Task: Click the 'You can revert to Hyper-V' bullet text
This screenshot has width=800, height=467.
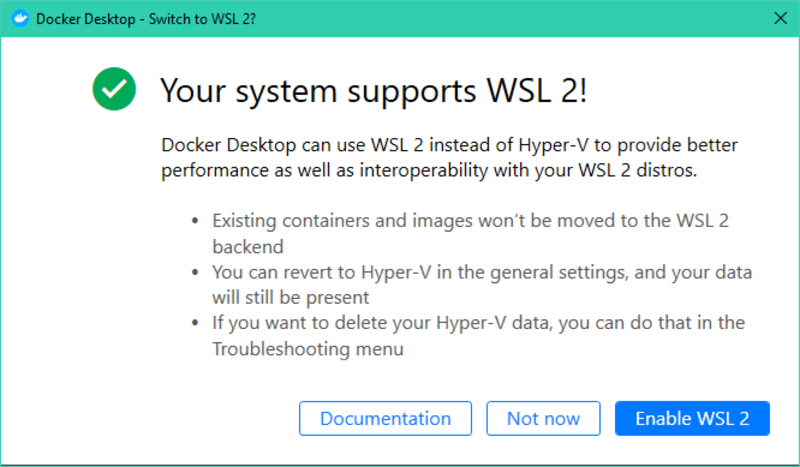Action: tap(481, 272)
